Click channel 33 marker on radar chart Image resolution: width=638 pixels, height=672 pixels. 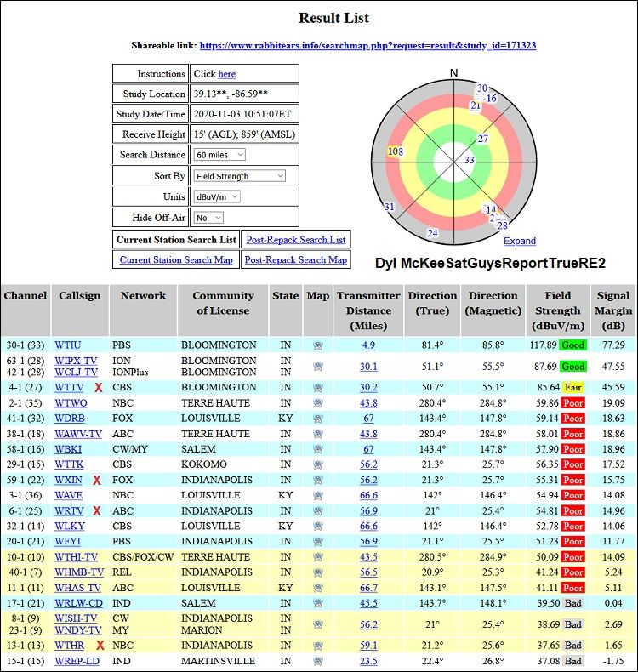click(470, 160)
